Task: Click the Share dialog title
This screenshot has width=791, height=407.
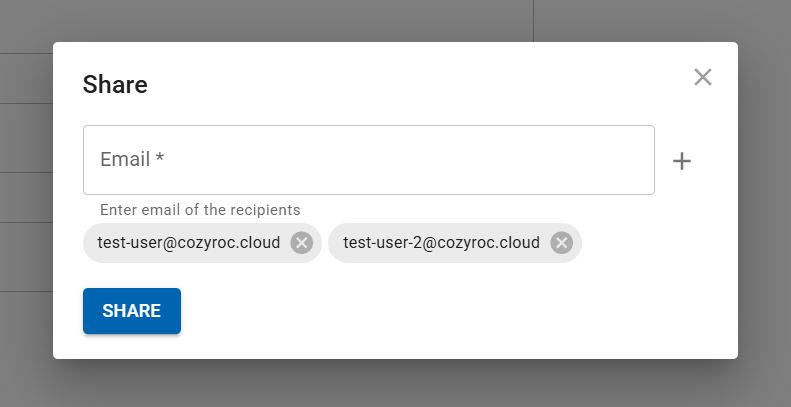Action: click(x=115, y=85)
